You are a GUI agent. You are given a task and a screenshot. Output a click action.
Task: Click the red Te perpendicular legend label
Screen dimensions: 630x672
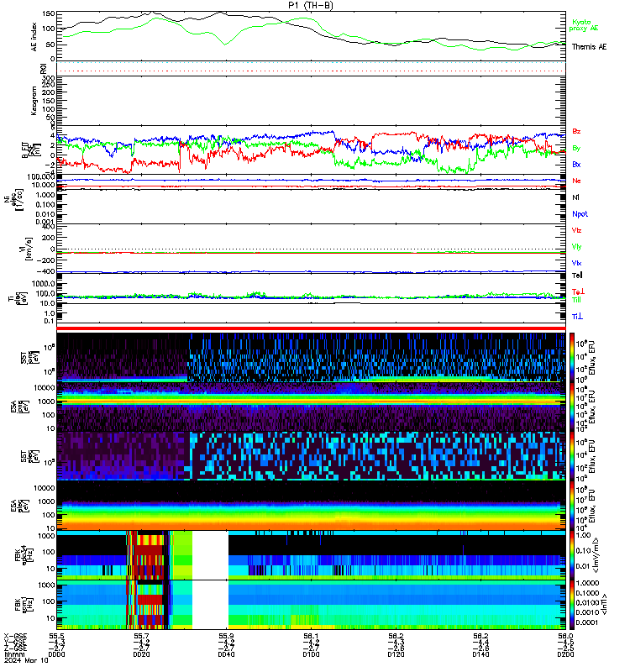pyautogui.click(x=578, y=291)
